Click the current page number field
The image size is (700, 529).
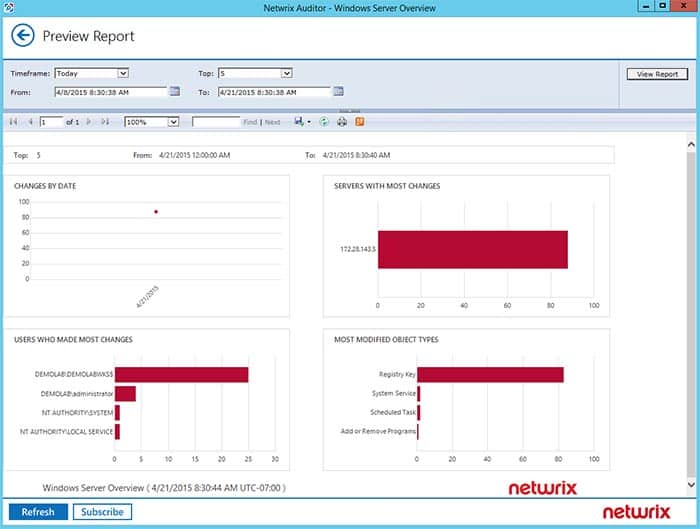(x=51, y=122)
